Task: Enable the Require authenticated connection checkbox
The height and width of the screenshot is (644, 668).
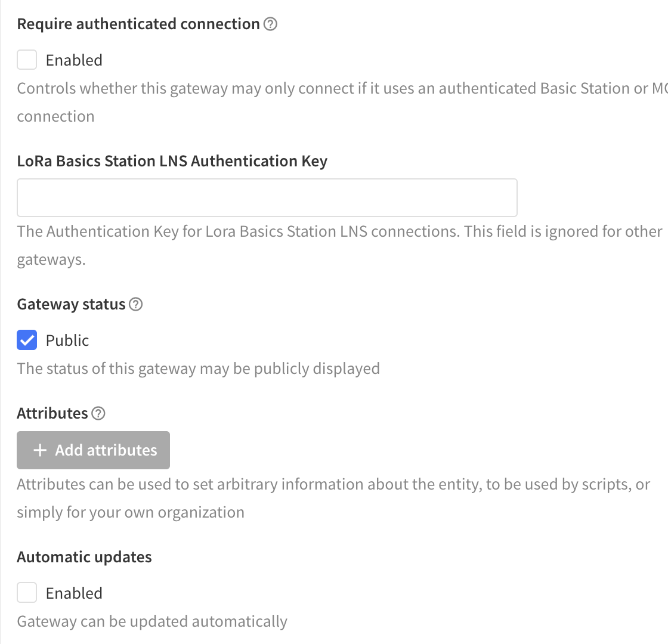Action: click(27, 60)
